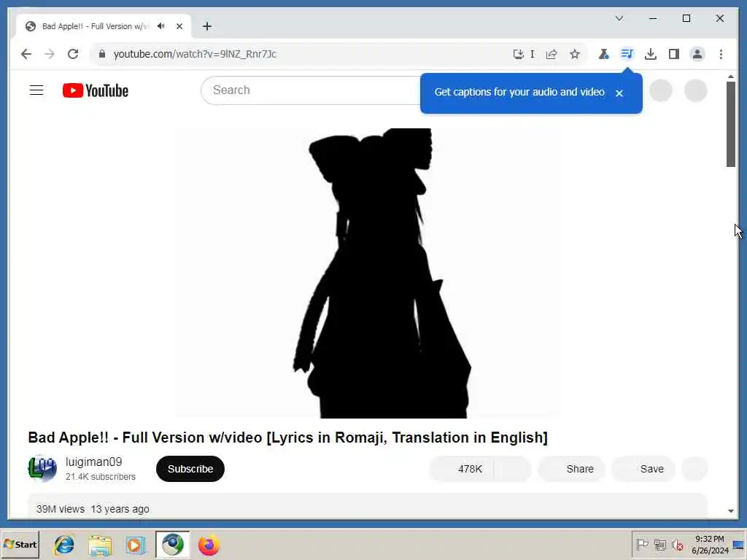Click the address bar URL
Viewport: 747px width, 560px height.
pyautogui.click(x=195, y=54)
